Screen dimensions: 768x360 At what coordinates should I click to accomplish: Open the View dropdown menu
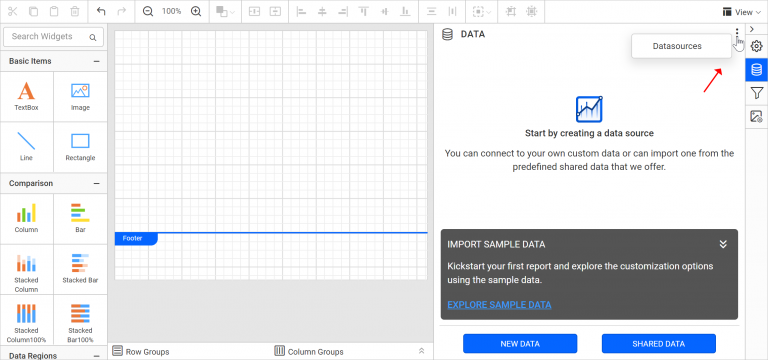742,12
